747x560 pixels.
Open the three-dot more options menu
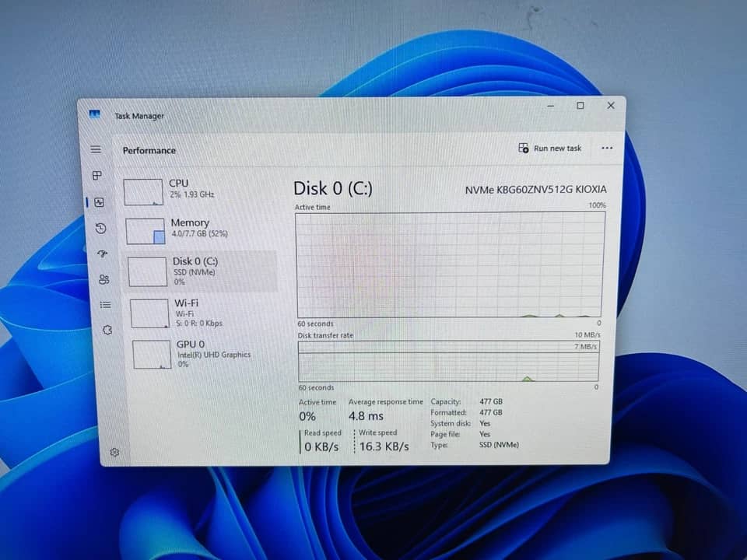tap(607, 148)
